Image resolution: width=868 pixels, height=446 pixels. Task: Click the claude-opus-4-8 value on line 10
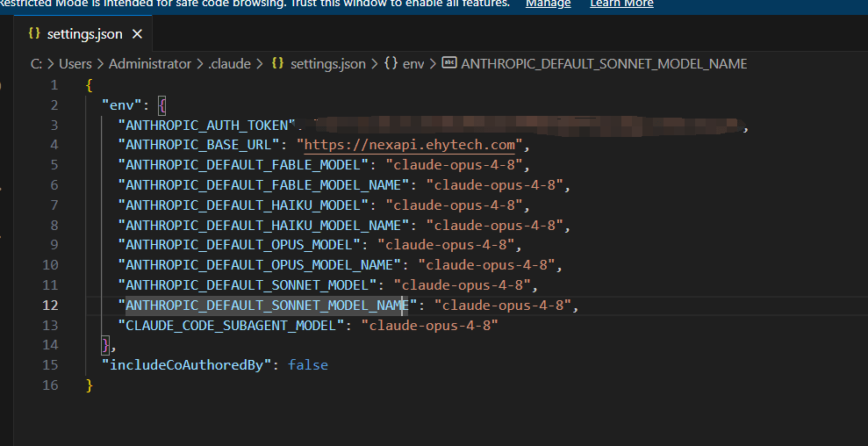point(486,265)
